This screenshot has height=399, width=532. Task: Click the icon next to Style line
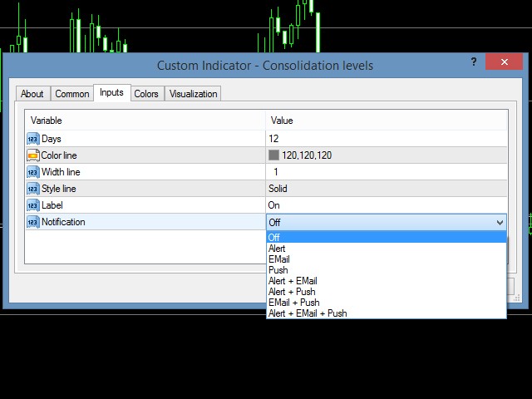[33, 189]
